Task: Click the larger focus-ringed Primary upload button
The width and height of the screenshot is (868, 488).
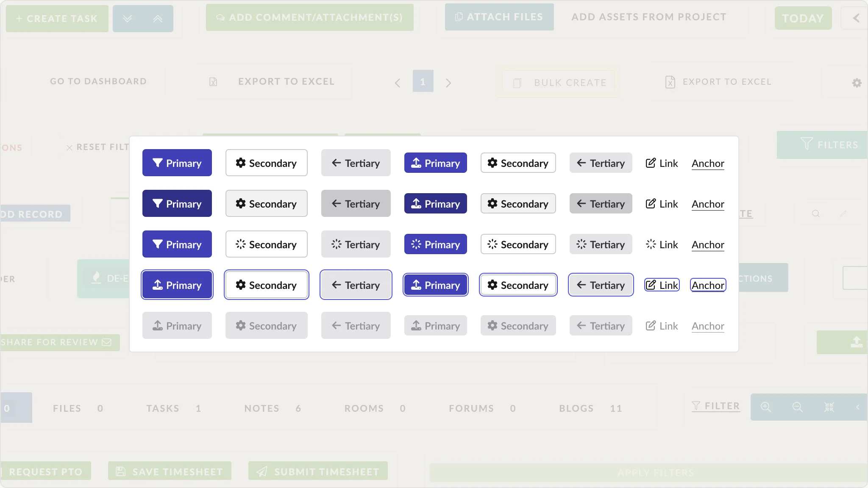Action: pyautogui.click(x=177, y=285)
